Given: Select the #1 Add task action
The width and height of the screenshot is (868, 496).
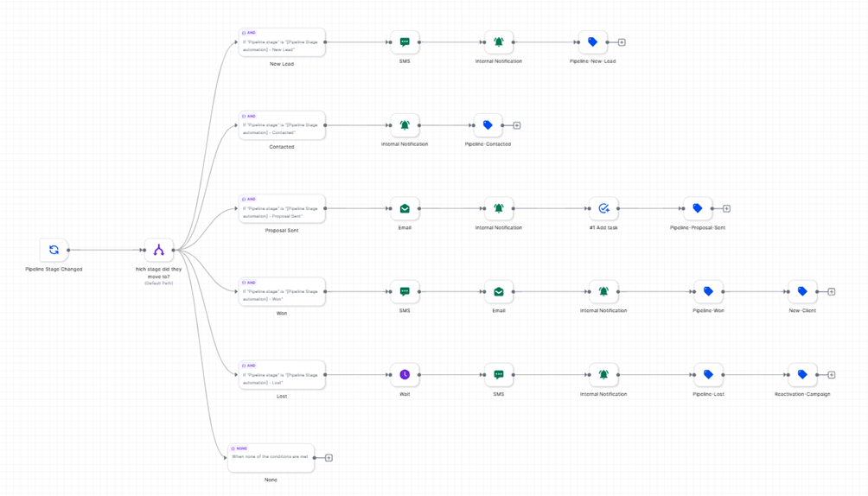Looking at the screenshot, I should point(603,209).
